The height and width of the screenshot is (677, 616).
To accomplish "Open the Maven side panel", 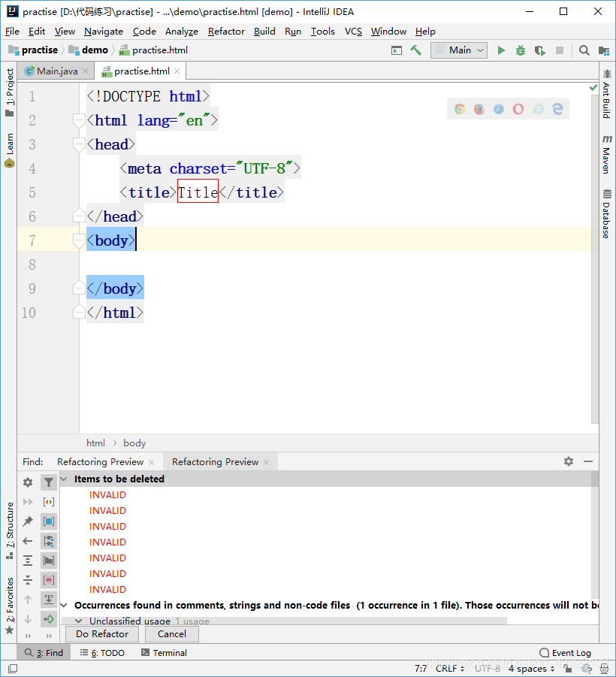I will (x=606, y=155).
